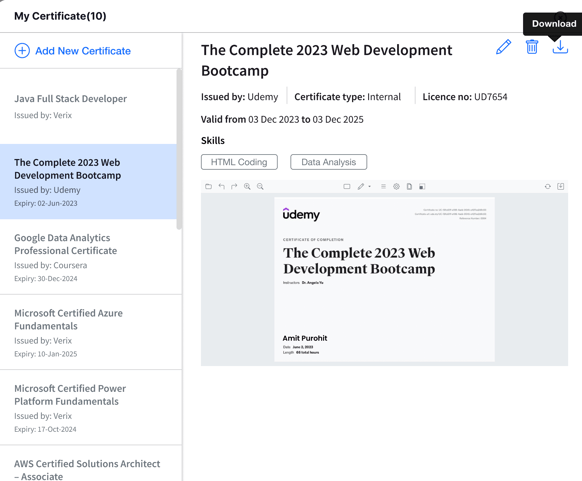Zoom out on the certificate preview
Screen dimensions: 582x481
coord(260,186)
